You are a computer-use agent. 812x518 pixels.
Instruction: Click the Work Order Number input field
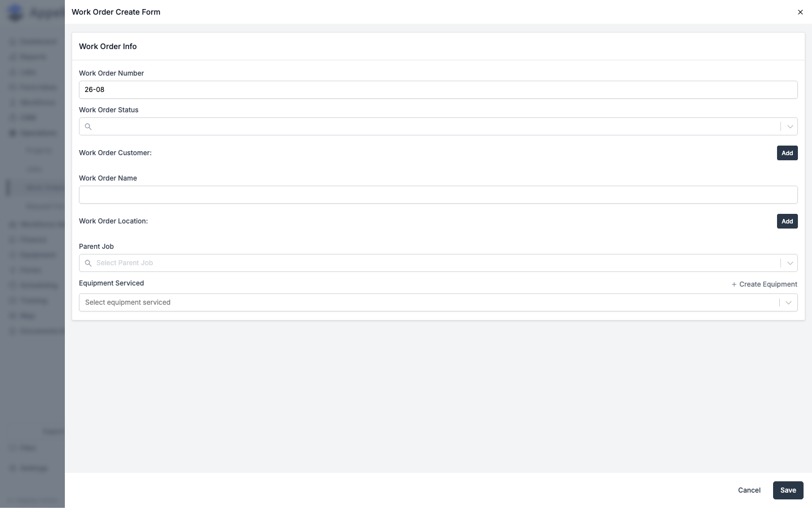(438, 90)
